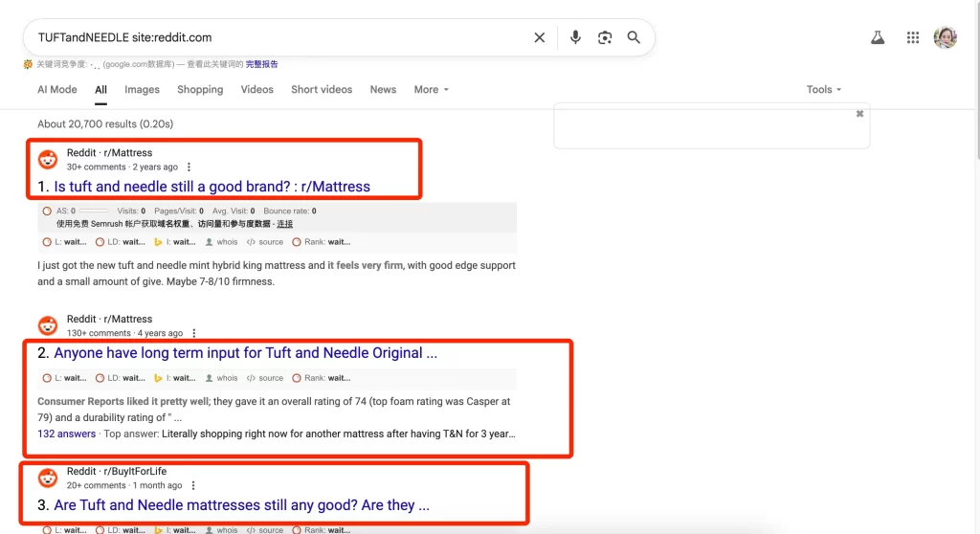Open three-dot menu next to '4 years ago'
This screenshot has width=980, height=534.
pyautogui.click(x=193, y=333)
